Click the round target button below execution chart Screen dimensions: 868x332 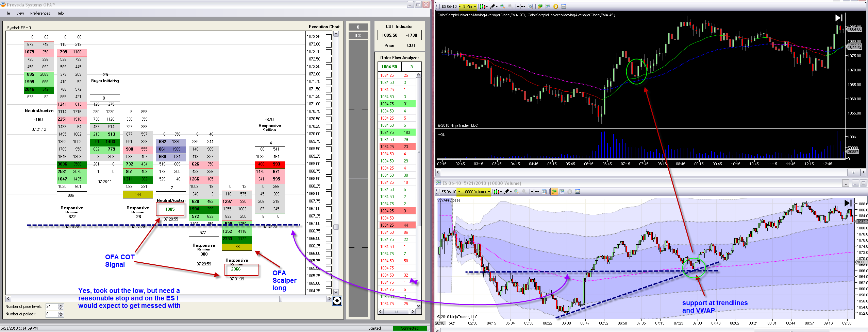click(x=337, y=301)
